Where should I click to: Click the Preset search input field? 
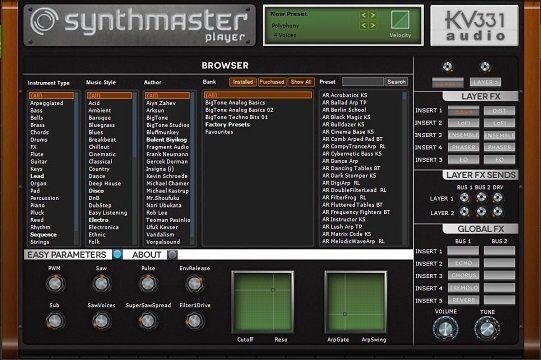coord(363,82)
